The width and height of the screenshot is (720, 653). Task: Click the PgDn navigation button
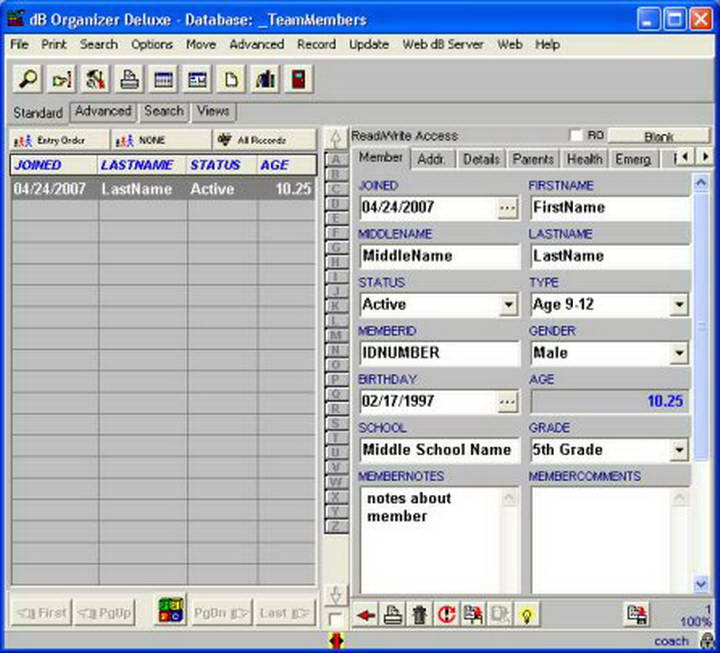click(221, 613)
